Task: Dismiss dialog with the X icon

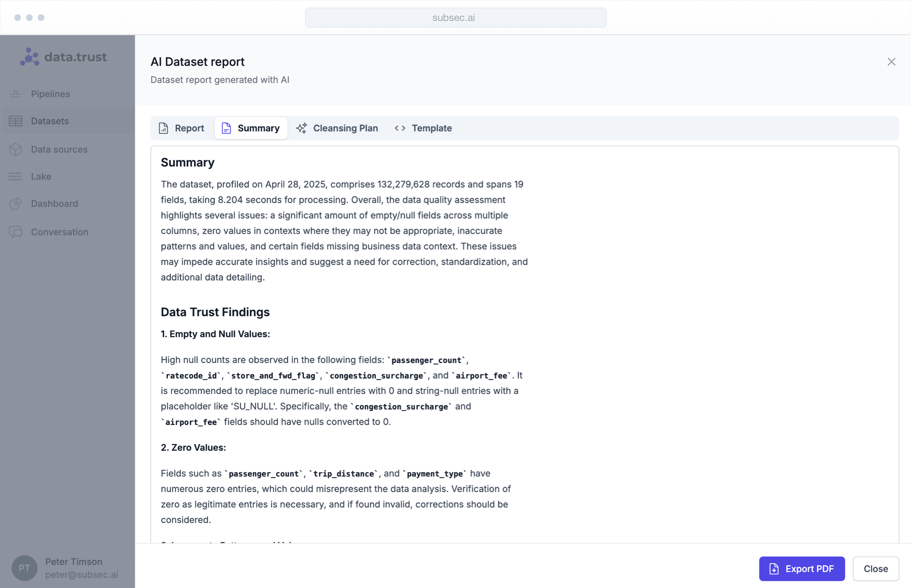Action: (891, 62)
